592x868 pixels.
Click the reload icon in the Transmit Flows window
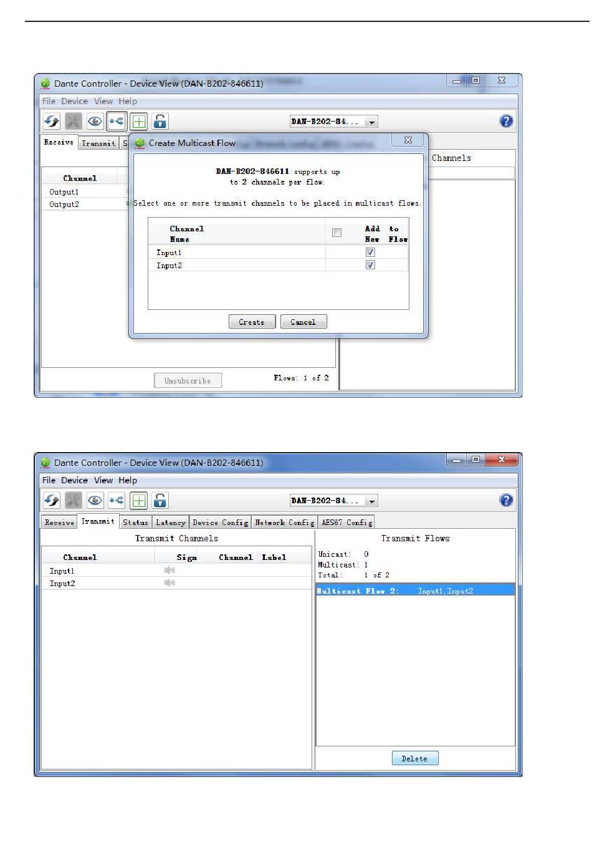[52, 500]
